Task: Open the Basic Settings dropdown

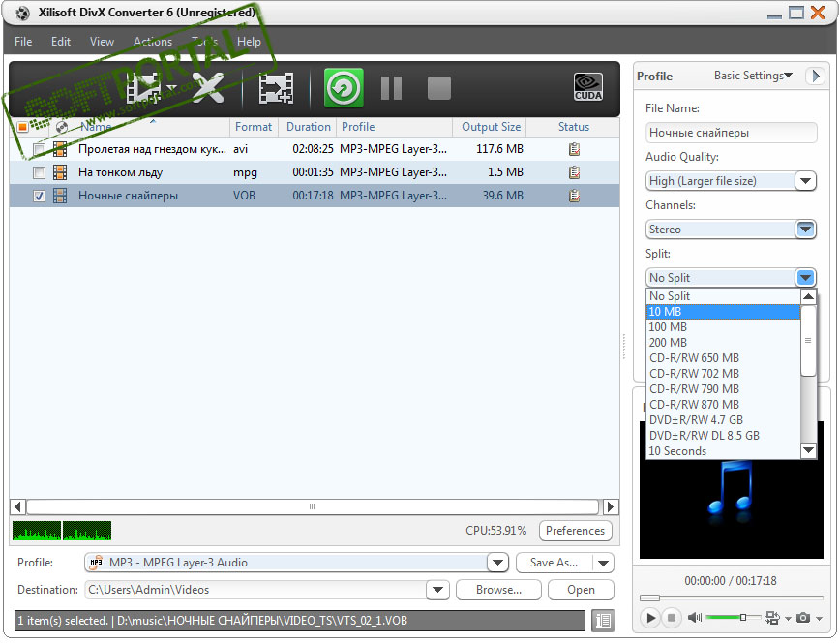Action: pyautogui.click(x=753, y=76)
